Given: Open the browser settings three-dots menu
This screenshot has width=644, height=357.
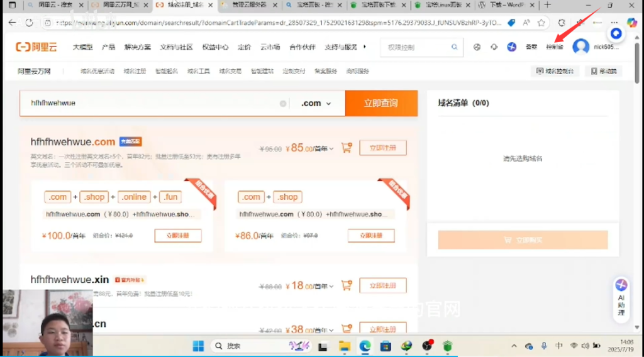Looking at the screenshot, I should click(x=614, y=23).
